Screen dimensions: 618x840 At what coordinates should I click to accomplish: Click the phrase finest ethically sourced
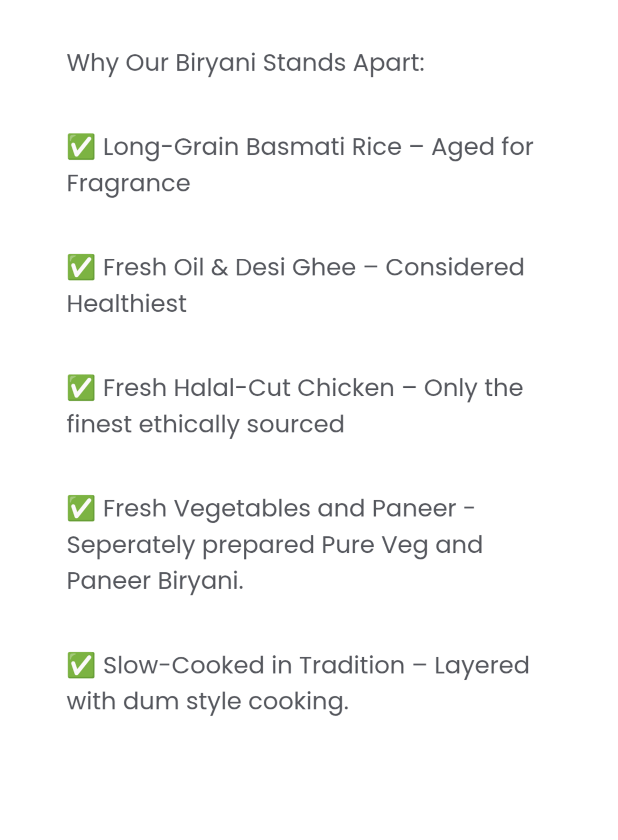point(205,424)
